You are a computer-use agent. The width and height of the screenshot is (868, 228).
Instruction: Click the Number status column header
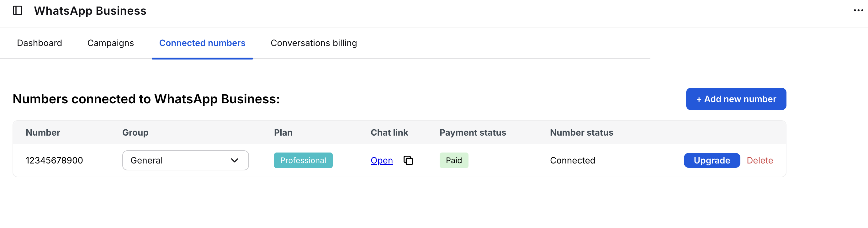pos(581,132)
